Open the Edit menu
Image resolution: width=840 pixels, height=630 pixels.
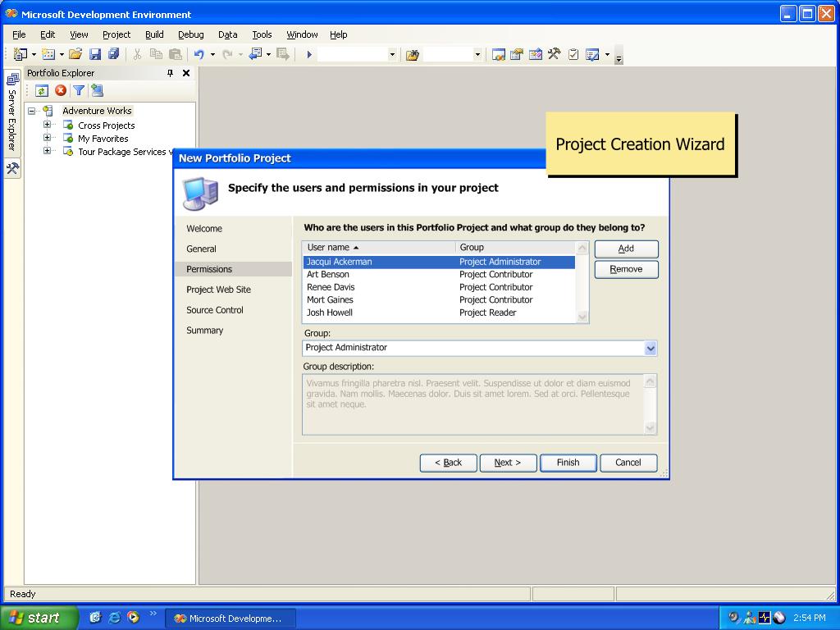48,34
